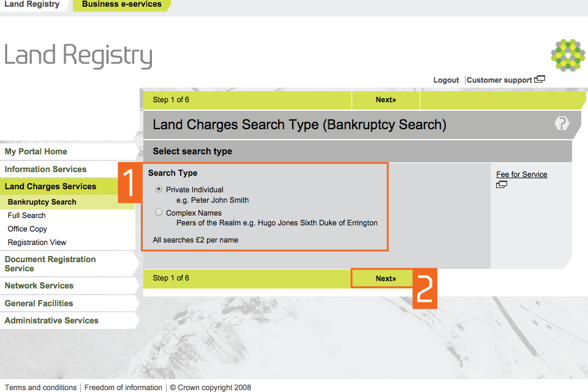Viewport: 588px width, 392px height.
Task: Open the General Facilities menu
Action: 39,303
